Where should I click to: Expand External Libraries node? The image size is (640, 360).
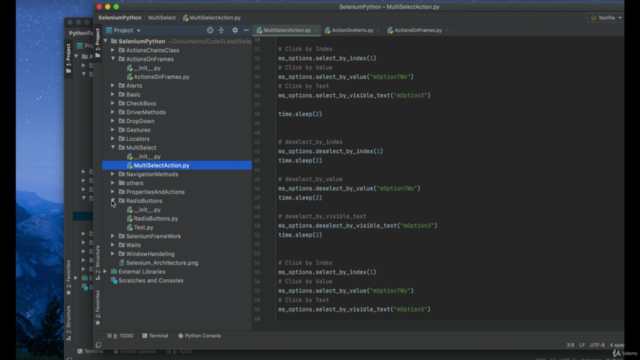tap(106, 271)
